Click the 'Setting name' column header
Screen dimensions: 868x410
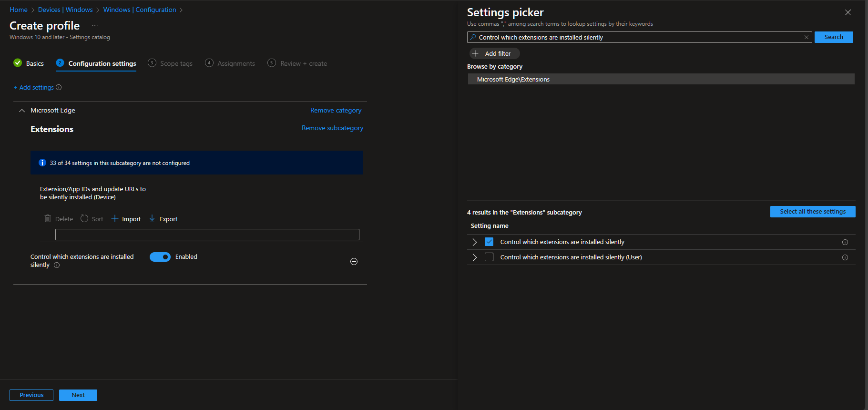coord(490,226)
